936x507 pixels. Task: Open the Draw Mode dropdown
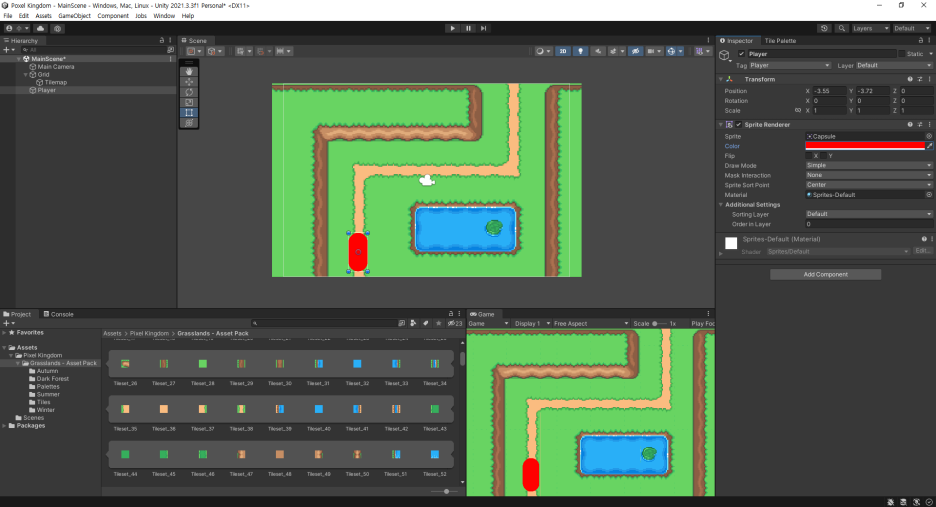(869, 165)
